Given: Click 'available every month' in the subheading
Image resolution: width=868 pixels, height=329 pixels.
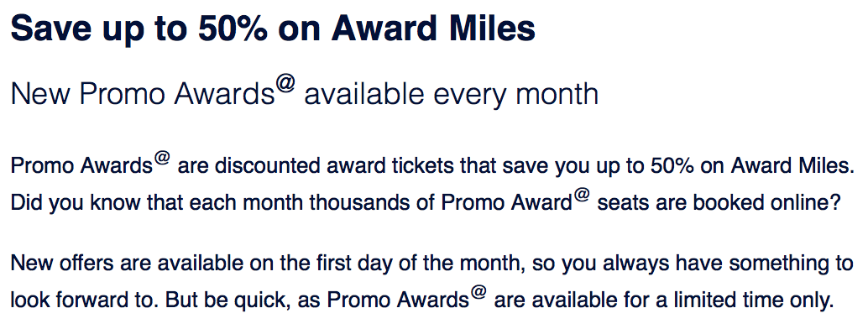Looking at the screenshot, I should click(x=451, y=95).
